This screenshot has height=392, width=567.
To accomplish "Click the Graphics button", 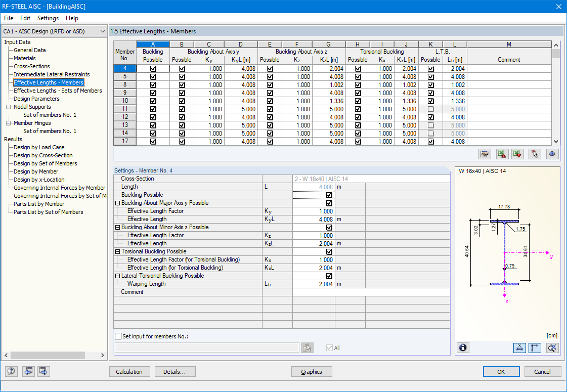I will click(x=312, y=371).
